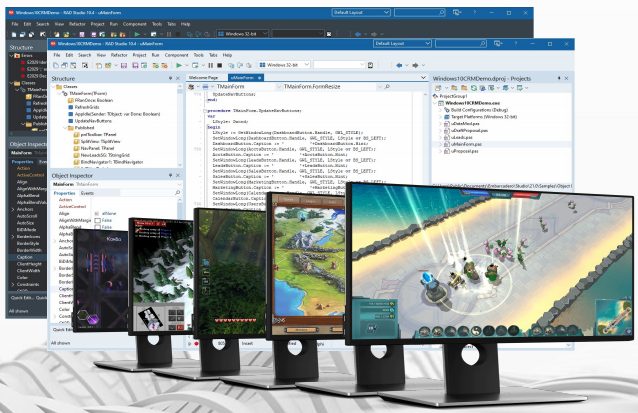This screenshot has height=413, width=638.
Task: Pin the light window Structure panel
Action: click(170, 78)
